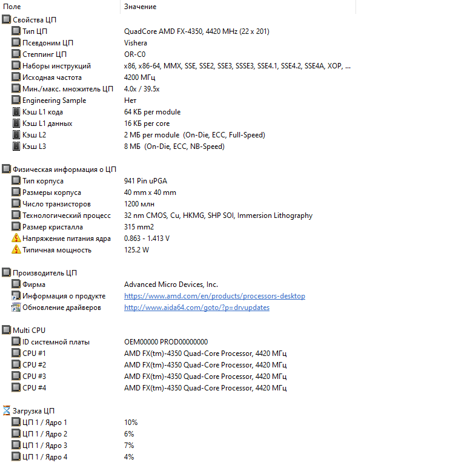Select the Advanced Micro Devices, Inc. value
Image resolution: width=476 pixels, height=474 pixels.
point(171,285)
